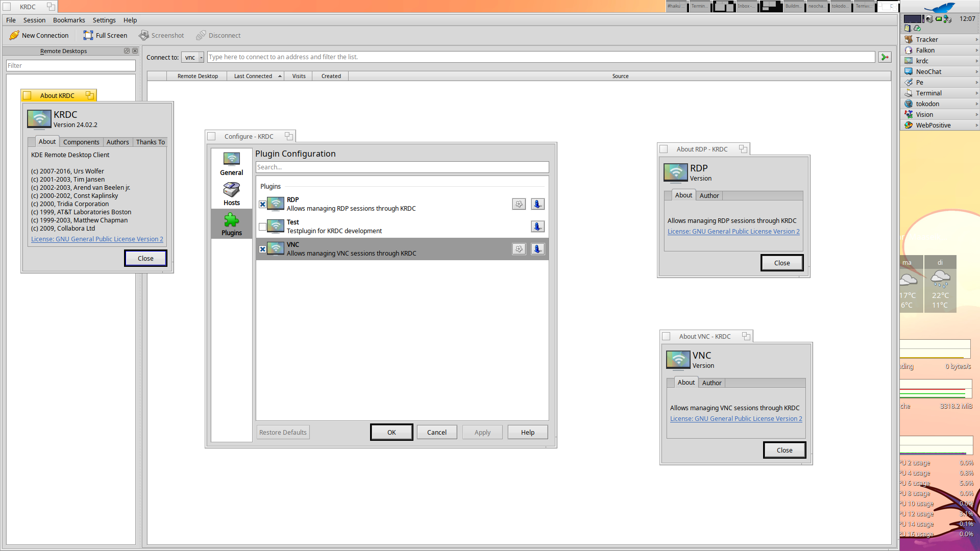This screenshot has width=980, height=551.
Task: Disable the VNC plugin checkbox
Action: click(x=262, y=249)
